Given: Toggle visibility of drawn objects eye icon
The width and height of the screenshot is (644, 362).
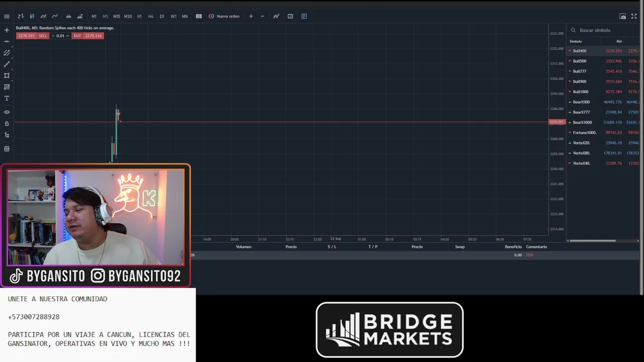Looking at the screenshot, I should (7, 112).
